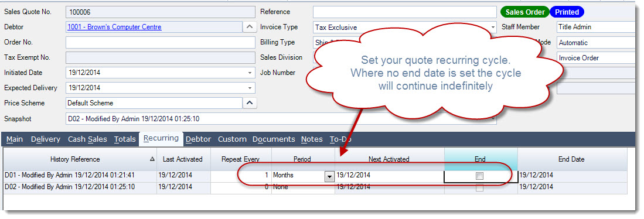Open the Custom tab
The image size is (644, 219).
click(x=232, y=139)
